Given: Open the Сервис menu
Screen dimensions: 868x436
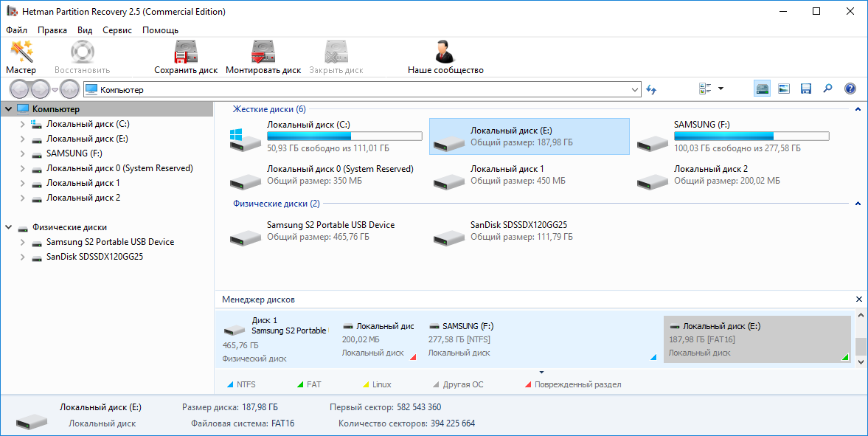Looking at the screenshot, I should click(x=117, y=30).
